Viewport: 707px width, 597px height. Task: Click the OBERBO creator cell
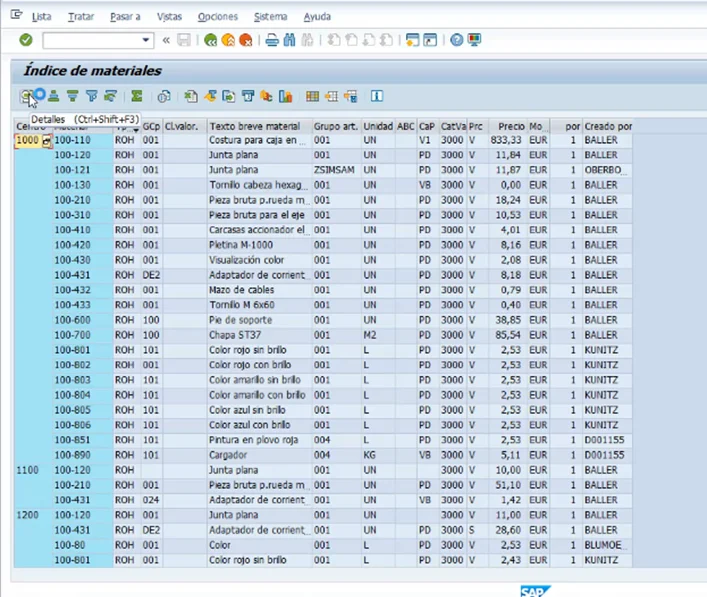coord(607,170)
